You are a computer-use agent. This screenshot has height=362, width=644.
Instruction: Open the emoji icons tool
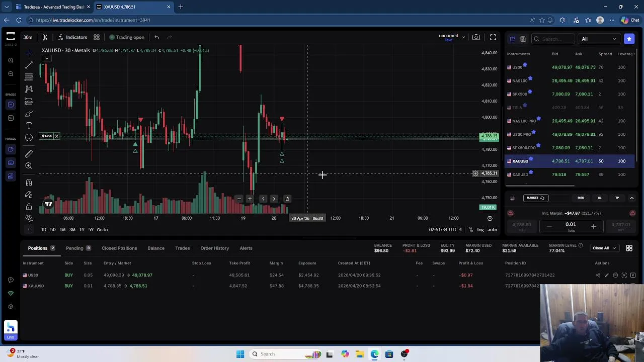(29, 137)
